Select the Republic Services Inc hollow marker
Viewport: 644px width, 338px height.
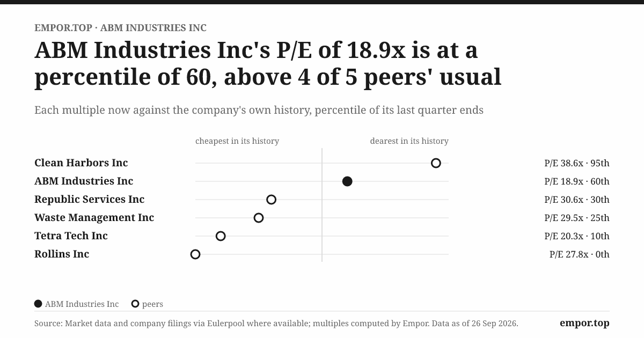pos(272,200)
